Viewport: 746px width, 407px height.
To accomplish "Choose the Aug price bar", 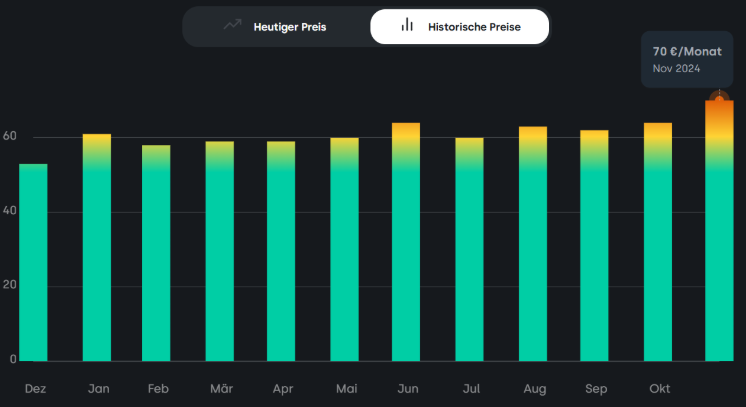I will pyautogui.click(x=533, y=244).
